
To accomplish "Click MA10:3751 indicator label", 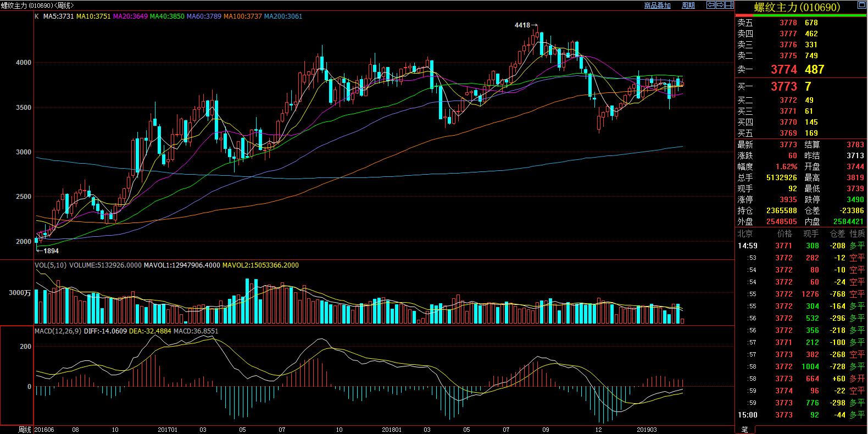I will pyautogui.click(x=93, y=16).
